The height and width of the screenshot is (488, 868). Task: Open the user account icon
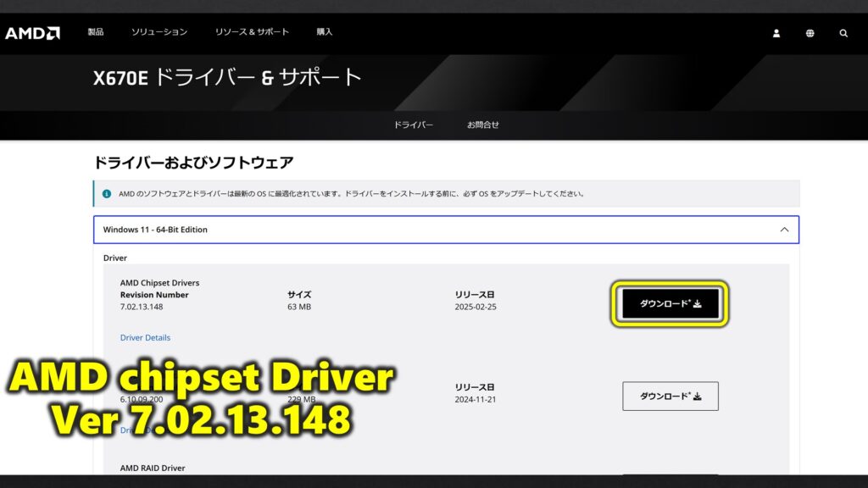pos(776,33)
